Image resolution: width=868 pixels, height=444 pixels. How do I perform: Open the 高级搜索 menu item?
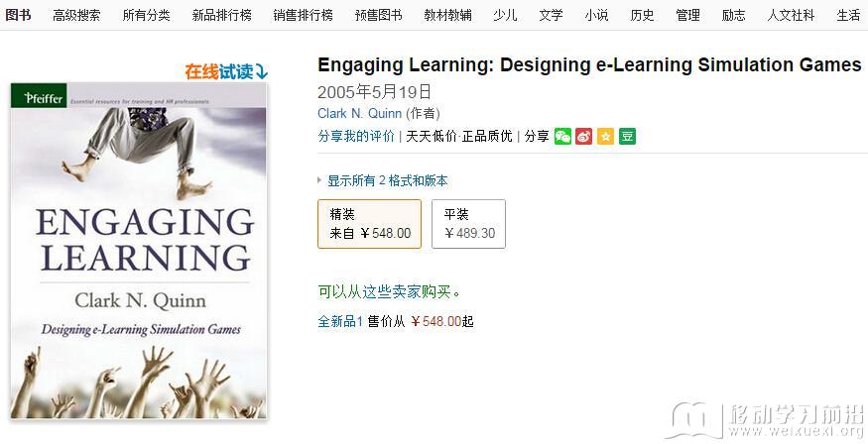pyautogui.click(x=76, y=16)
